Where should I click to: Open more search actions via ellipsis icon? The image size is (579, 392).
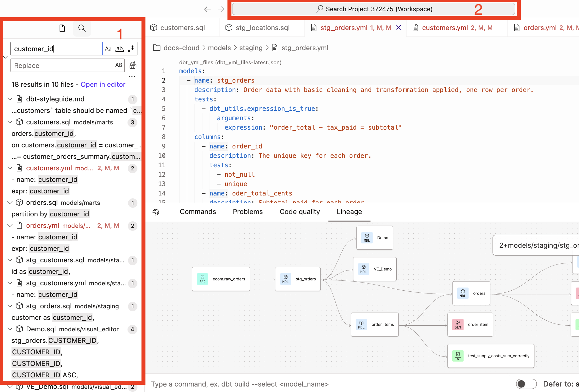tap(132, 76)
